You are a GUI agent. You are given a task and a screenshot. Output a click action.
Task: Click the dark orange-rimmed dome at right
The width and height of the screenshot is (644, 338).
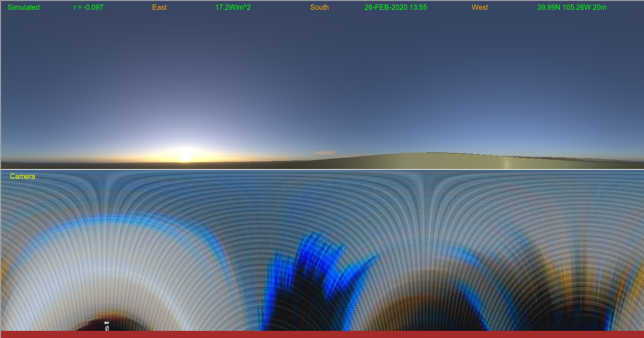click(428, 308)
